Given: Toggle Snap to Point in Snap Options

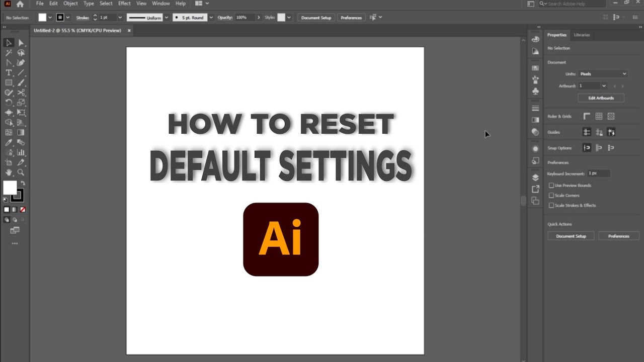Looking at the screenshot, I should coord(587,148).
